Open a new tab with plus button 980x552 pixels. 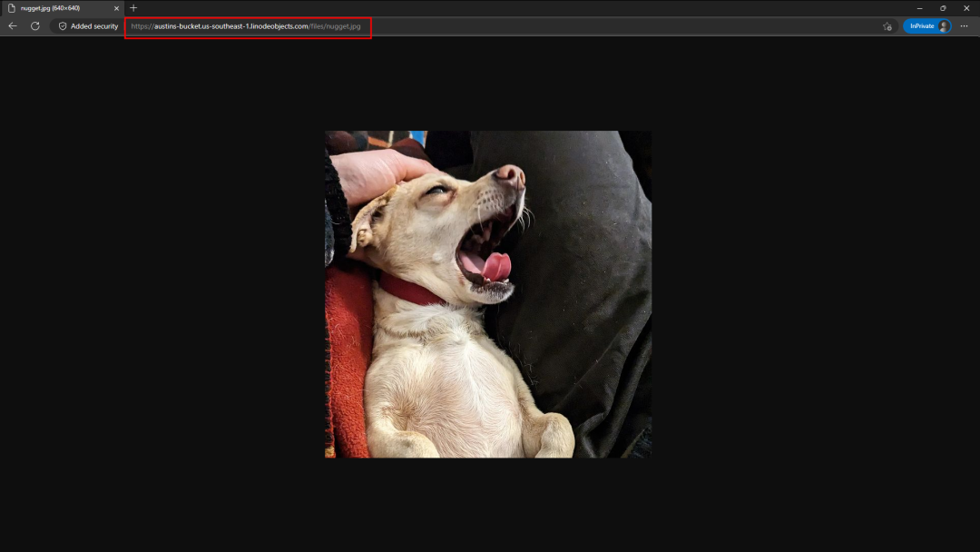coord(133,8)
